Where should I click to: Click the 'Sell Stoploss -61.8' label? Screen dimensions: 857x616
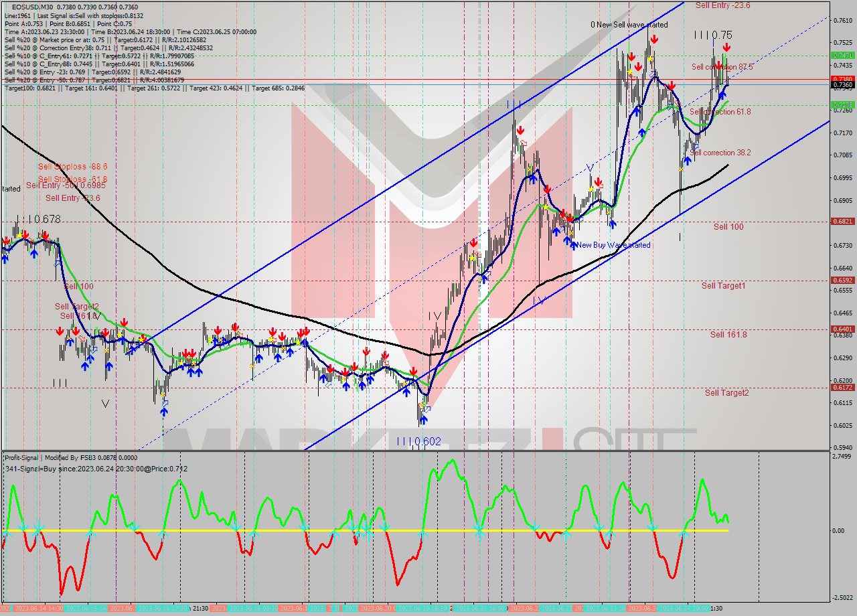click(72, 179)
